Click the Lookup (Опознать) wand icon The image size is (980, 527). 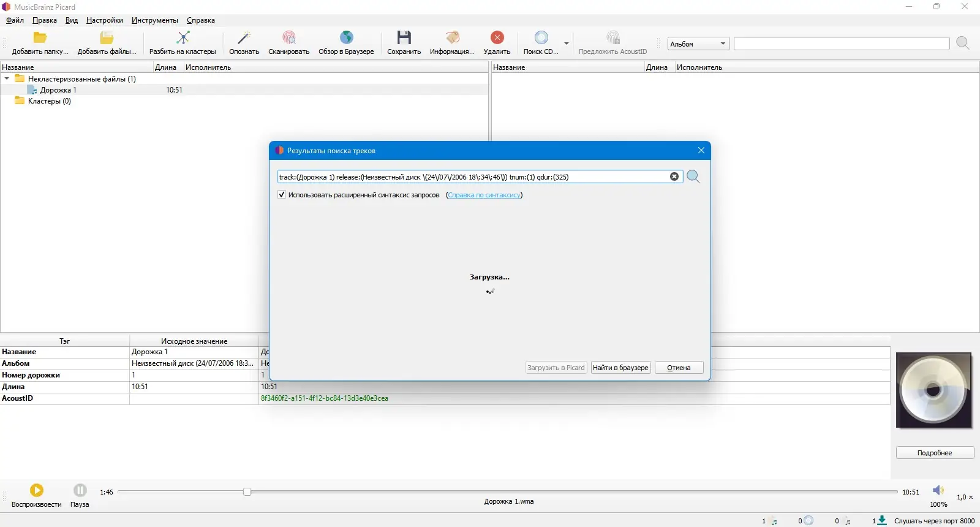pyautogui.click(x=244, y=38)
